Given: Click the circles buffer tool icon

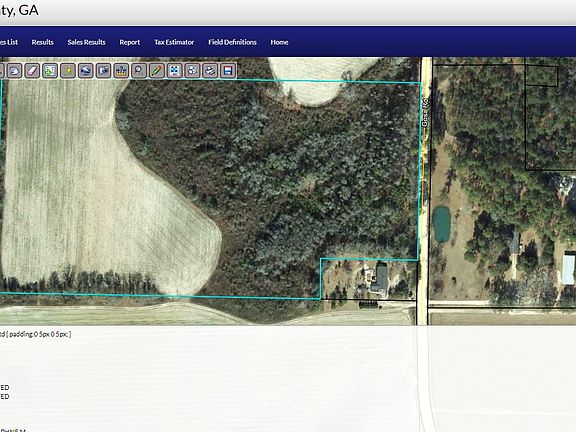Looking at the screenshot, I should [192, 70].
